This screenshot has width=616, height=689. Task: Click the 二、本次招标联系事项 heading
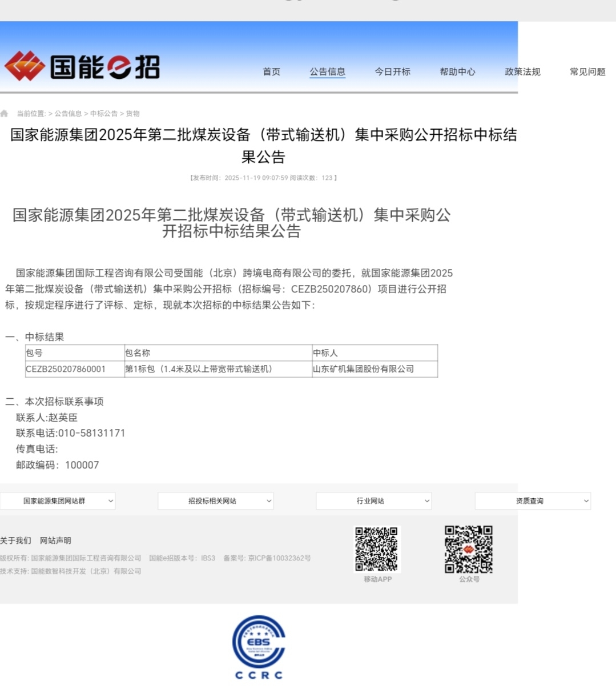54,402
